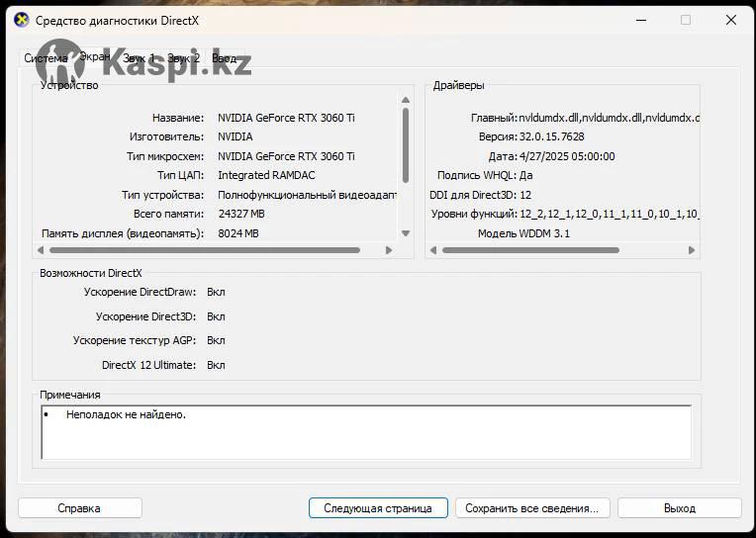
Task: Click the drivers panel left scroll arrow
Action: tap(433, 250)
